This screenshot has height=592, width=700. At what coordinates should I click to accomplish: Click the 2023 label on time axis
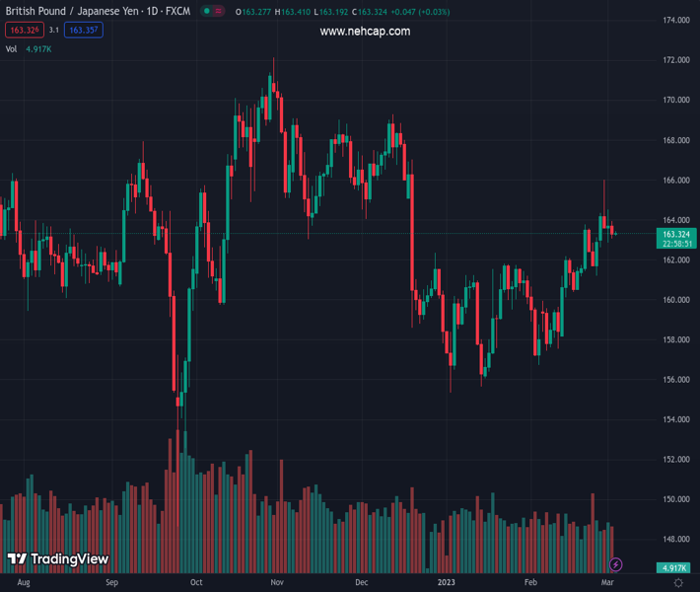tap(446, 583)
